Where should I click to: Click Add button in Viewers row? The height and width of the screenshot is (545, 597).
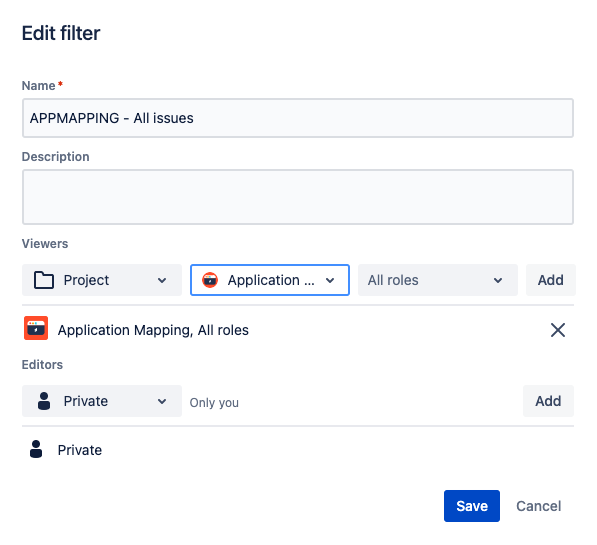[551, 280]
